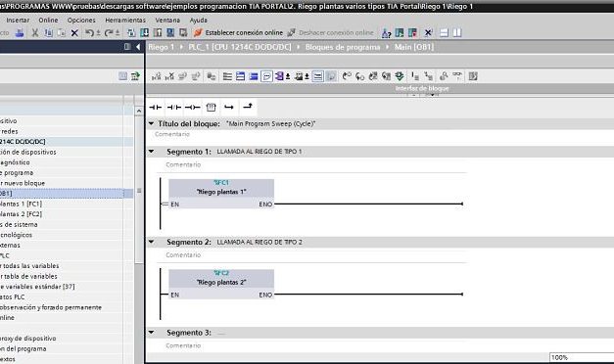The image size is (614, 364).
Task: Click the Cut scissors icon
Action: 35,33
